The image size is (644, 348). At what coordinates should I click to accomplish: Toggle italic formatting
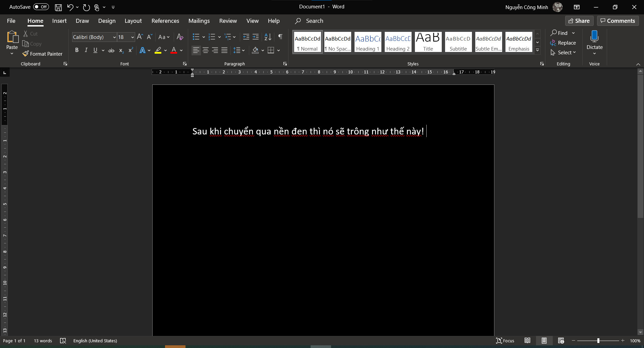coord(86,50)
